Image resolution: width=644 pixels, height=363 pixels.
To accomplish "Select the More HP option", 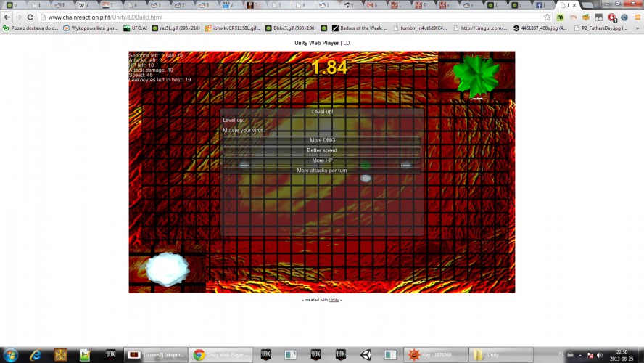I will tap(322, 160).
